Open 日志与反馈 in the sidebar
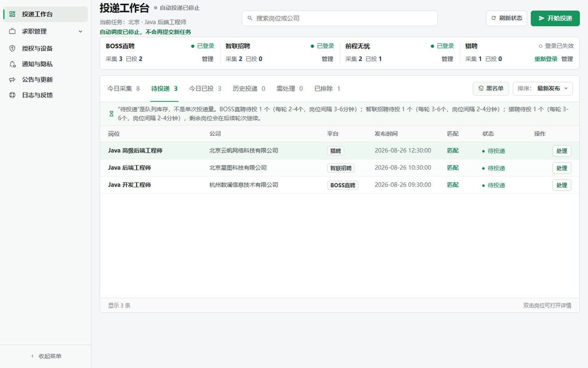 click(x=45, y=95)
